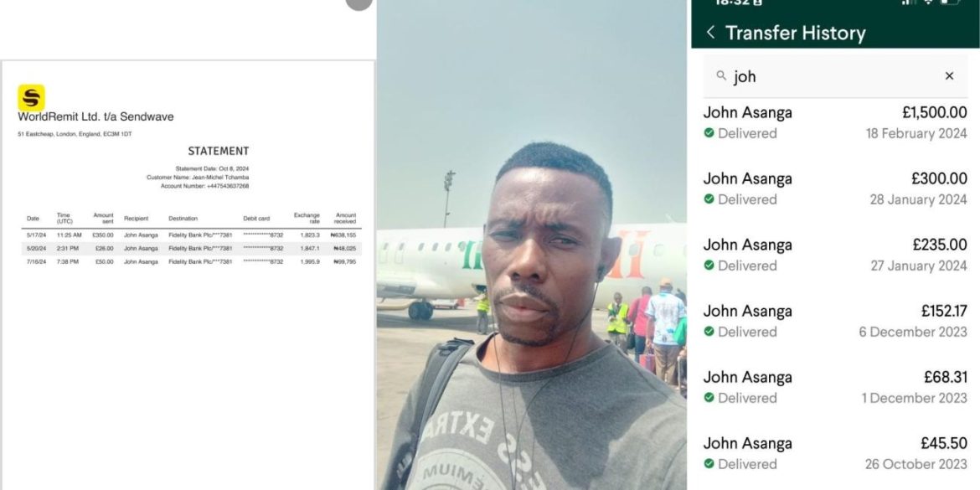View the £68.31 transfer from 1 December 2023
Screen dimensions: 980x490
(x=835, y=388)
